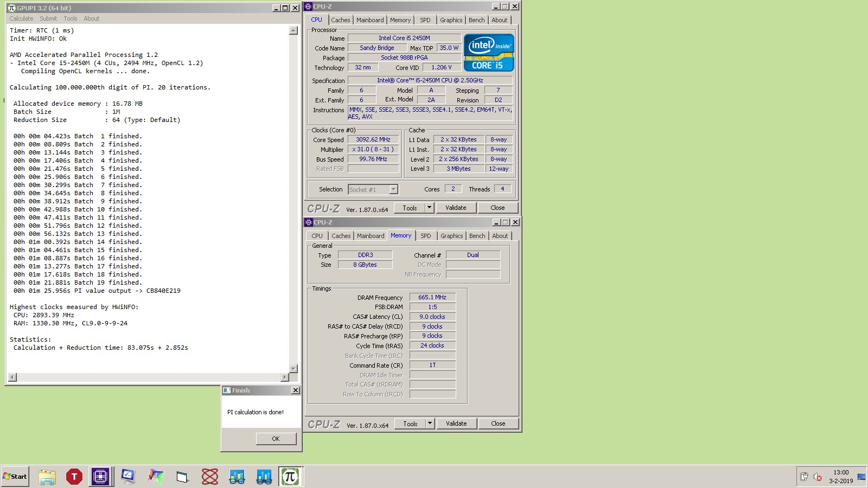Image resolution: width=868 pixels, height=488 pixels.
Task: Click the CPU-Z icon in the upper CPU-Z title bar
Action: [309, 7]
